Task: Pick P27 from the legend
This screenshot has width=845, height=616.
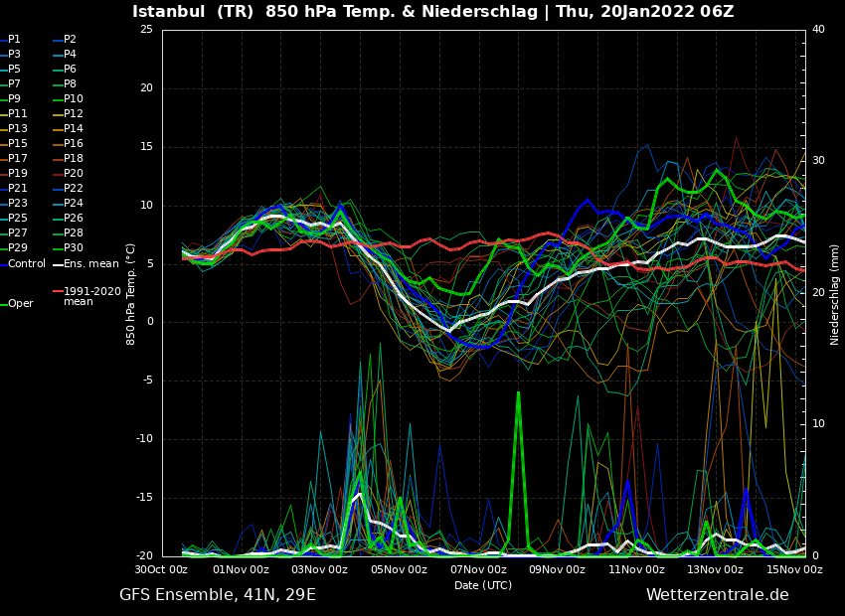Action: click(14, 233)
